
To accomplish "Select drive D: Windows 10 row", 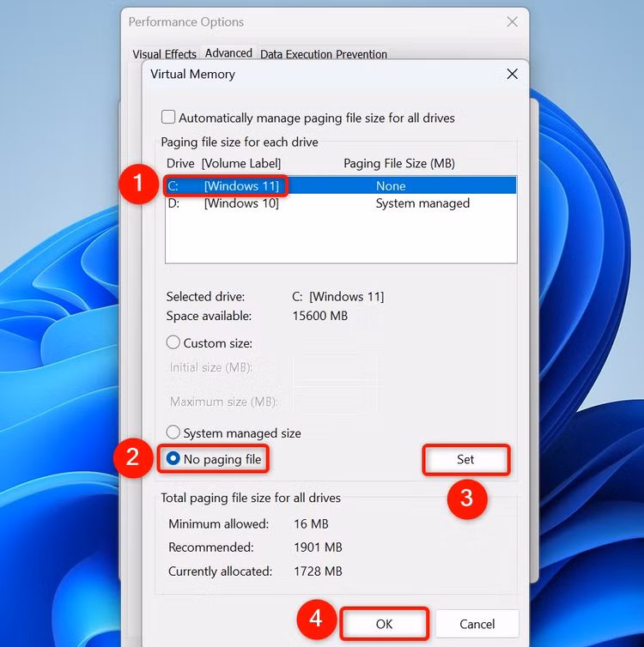I will [341, 203].
